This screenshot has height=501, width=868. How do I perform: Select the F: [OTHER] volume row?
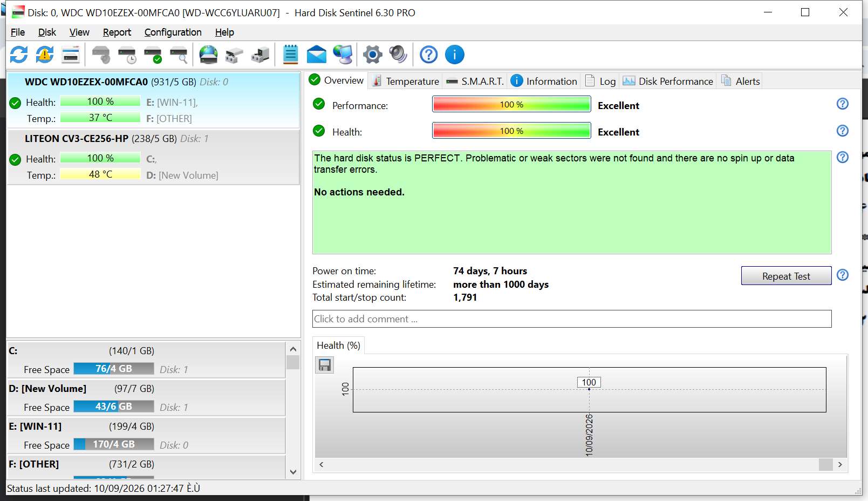[146, 467]
